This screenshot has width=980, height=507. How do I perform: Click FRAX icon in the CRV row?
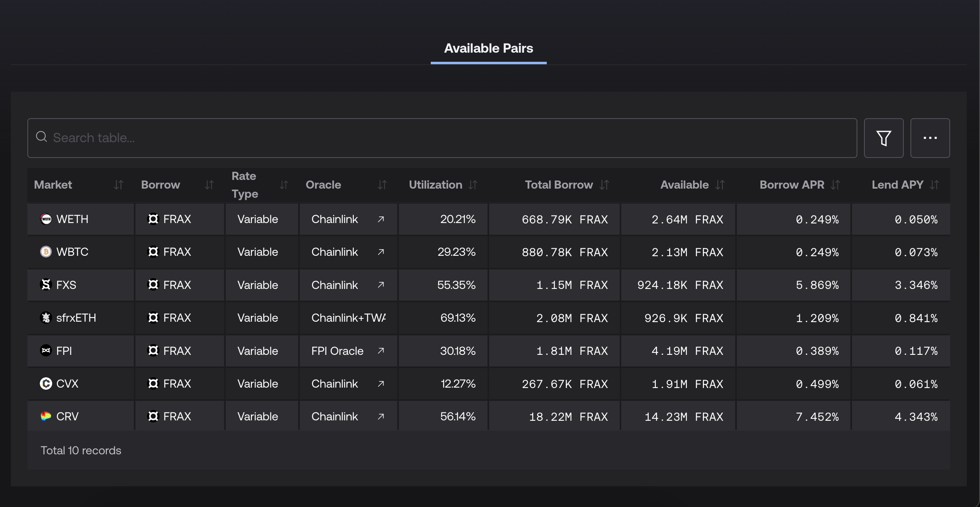point(153,416)
